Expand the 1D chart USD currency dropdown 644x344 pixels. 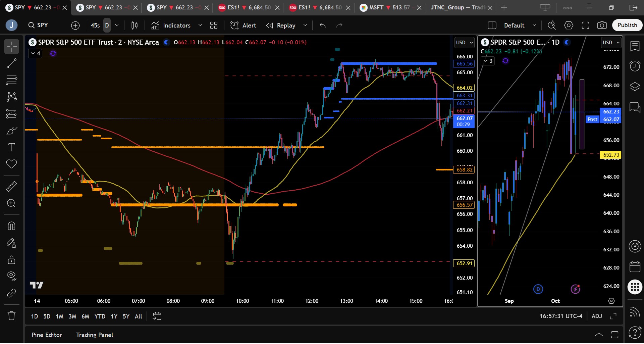[x=611, y=43]
